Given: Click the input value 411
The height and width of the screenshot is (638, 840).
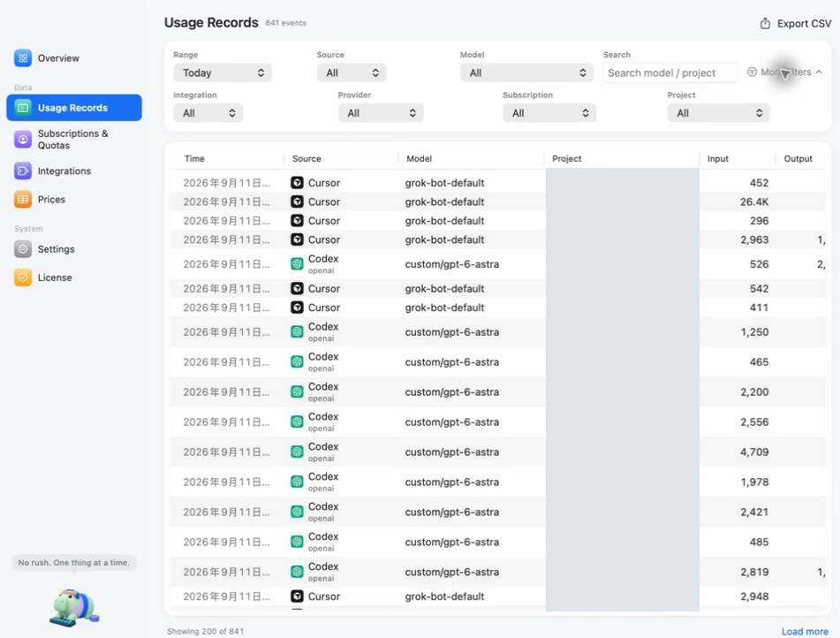Looking at the screenshot, I should (759, 308).
